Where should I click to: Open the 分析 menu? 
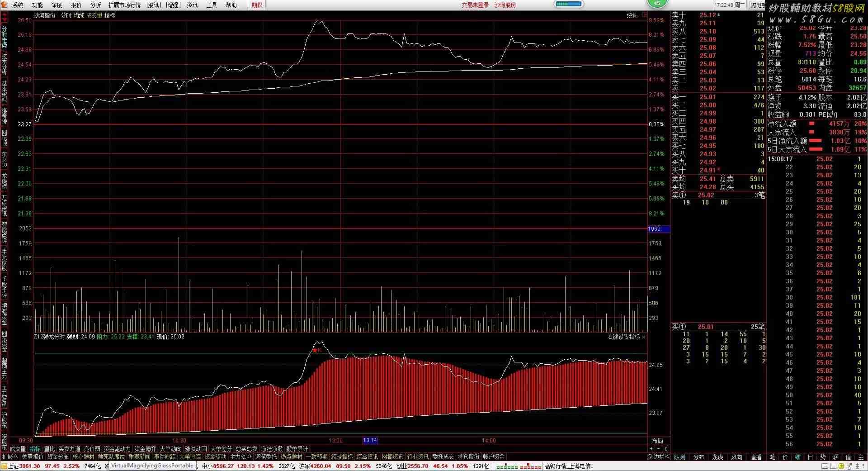pos(96,5)
